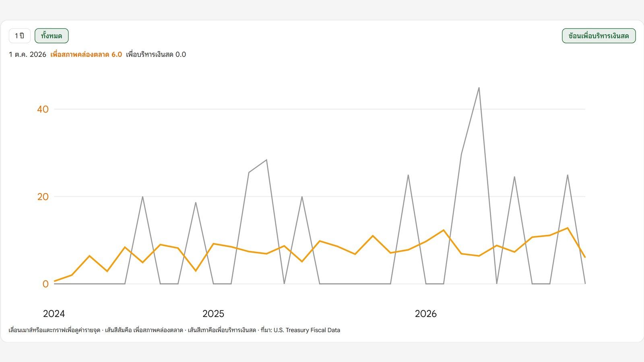Click the x-axis year label "2026"
The height and width of the screenshot is (362, 644).
click(426, 314)
